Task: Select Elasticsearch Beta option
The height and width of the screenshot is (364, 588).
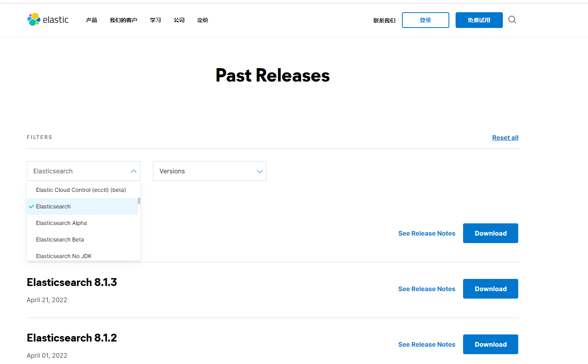Action: (82, 240)
